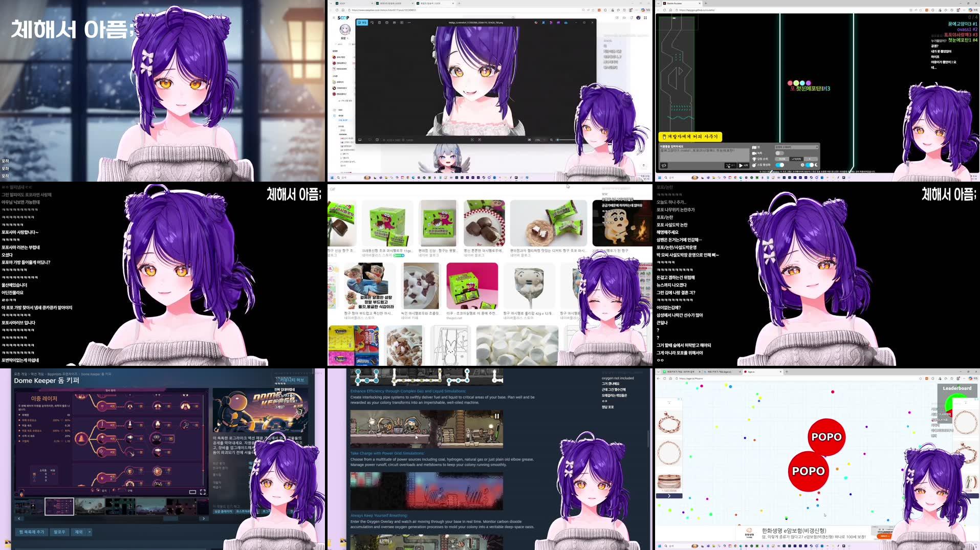
Task: Select the Agar.io tab in the bottom-right browser
Action: pos(751,372)
